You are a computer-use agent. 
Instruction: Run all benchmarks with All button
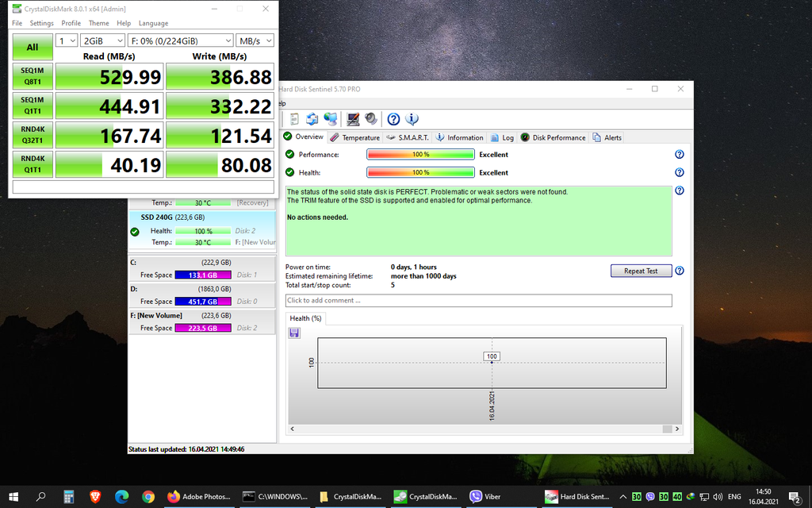point(33,47)
